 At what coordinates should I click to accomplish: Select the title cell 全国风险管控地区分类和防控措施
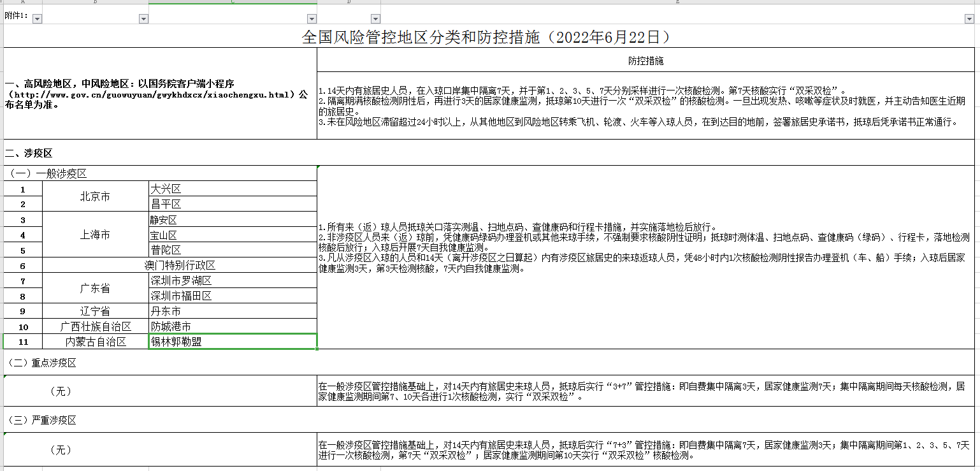(489, 36)
